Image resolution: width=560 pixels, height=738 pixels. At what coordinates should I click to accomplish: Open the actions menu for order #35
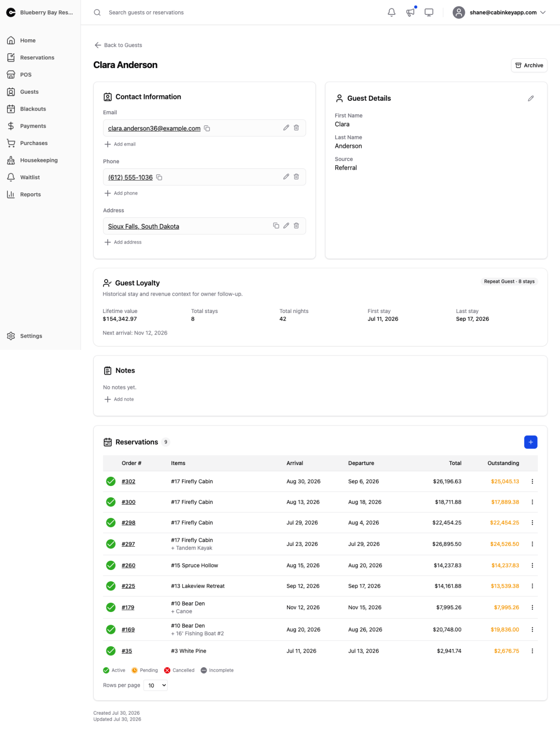tap(532, 651)
